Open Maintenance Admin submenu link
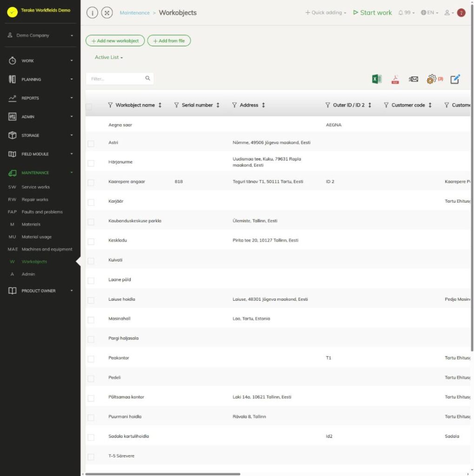Screen dimensions: 474x476 tap(28, 274)
